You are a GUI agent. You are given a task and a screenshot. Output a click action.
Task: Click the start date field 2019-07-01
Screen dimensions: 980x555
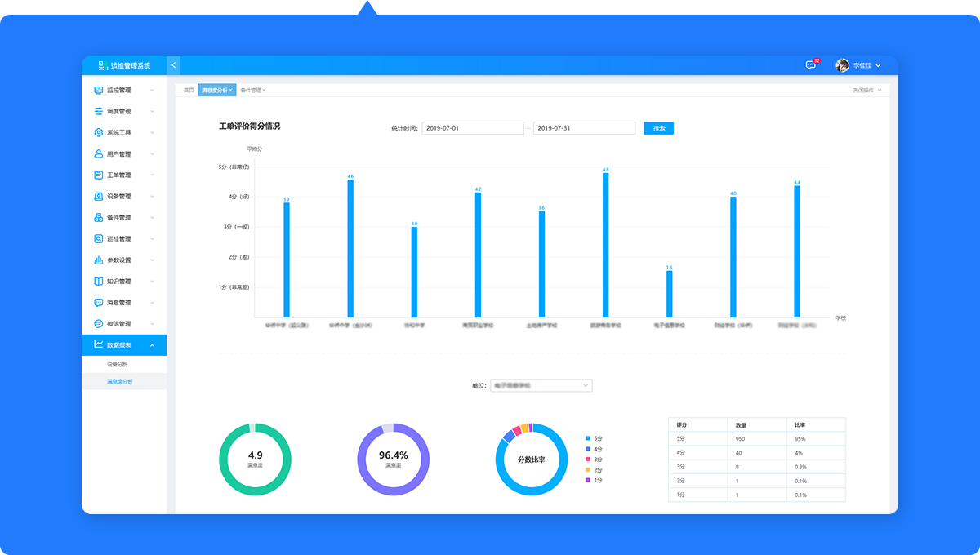pos(472,128)
